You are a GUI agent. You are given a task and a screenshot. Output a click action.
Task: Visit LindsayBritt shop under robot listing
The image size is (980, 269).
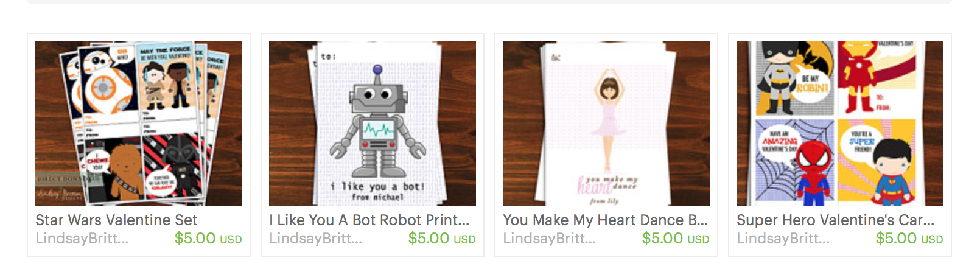[x=315, y=239]
